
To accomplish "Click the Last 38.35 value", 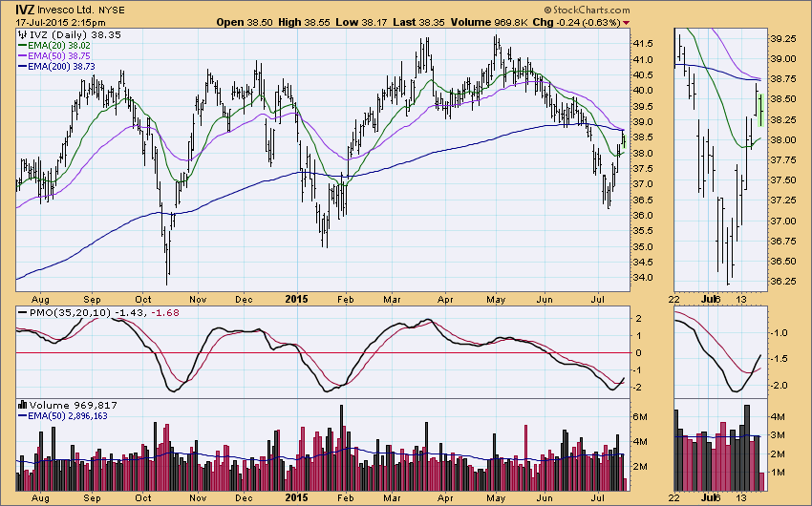I will 419,22.
